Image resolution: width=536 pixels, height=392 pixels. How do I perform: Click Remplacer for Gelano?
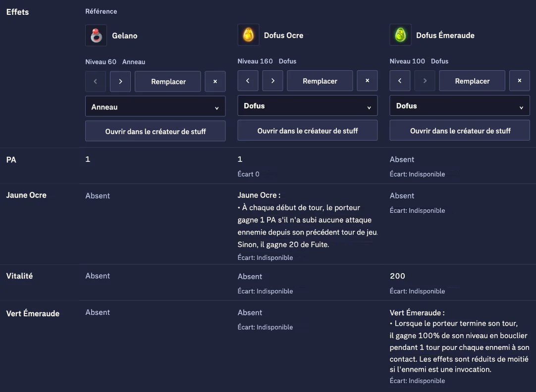click(168, 81)
